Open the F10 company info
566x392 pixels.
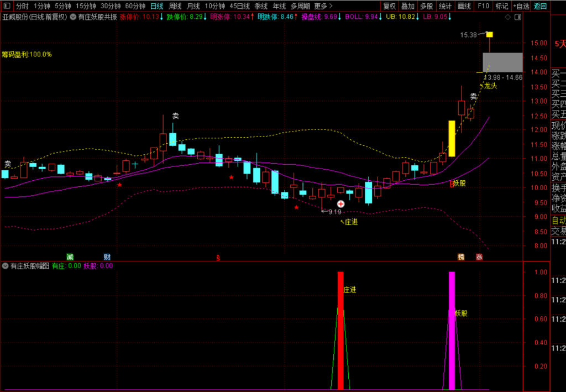click(483, 6)
